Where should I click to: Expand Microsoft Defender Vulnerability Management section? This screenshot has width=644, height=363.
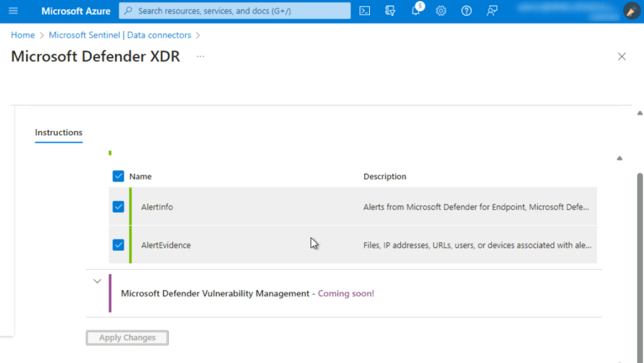pyautogui.click(x=97, y=281)
